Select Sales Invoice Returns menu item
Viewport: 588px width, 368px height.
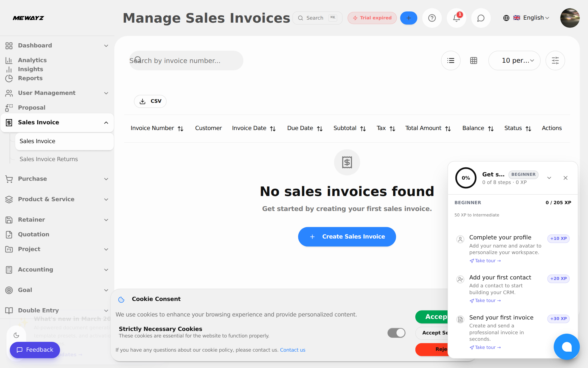[48, 159]
